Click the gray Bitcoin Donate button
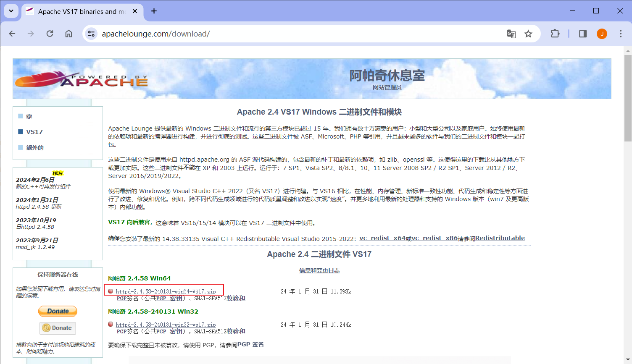This screenshot has height=364, width=632. tap(58, 328)
